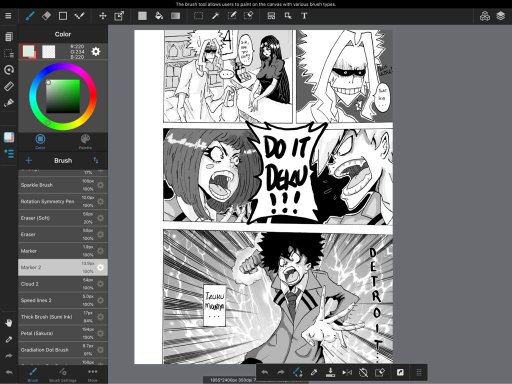Open the Brush Settings tab
This screenshot has width=512, height=384.
63,375
